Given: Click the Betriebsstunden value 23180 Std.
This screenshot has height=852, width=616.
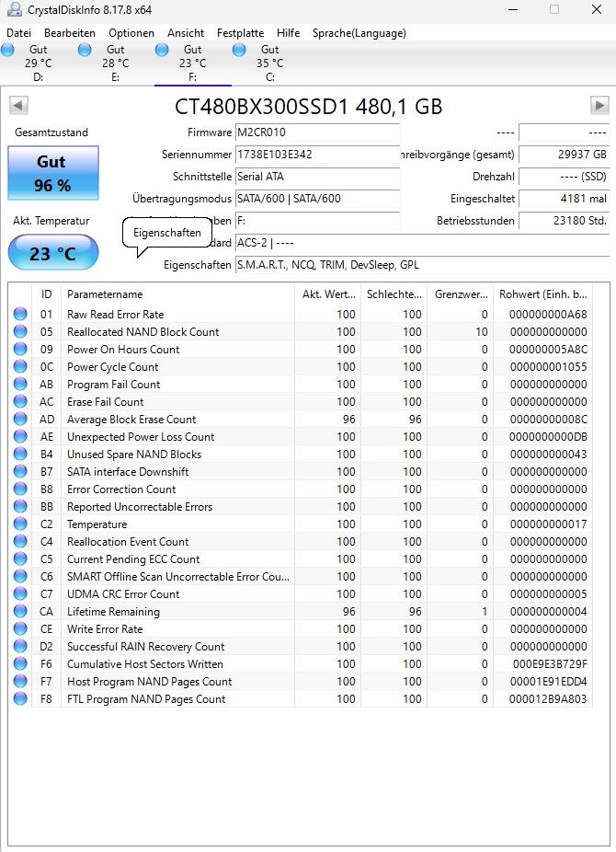Looking at the screenshot, I should pos(564,221).
